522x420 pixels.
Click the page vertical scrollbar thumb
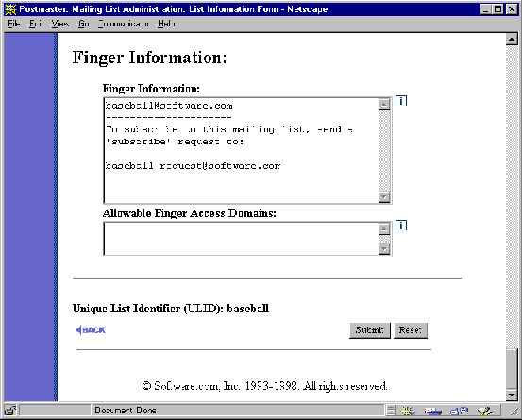tap(512, 368)
